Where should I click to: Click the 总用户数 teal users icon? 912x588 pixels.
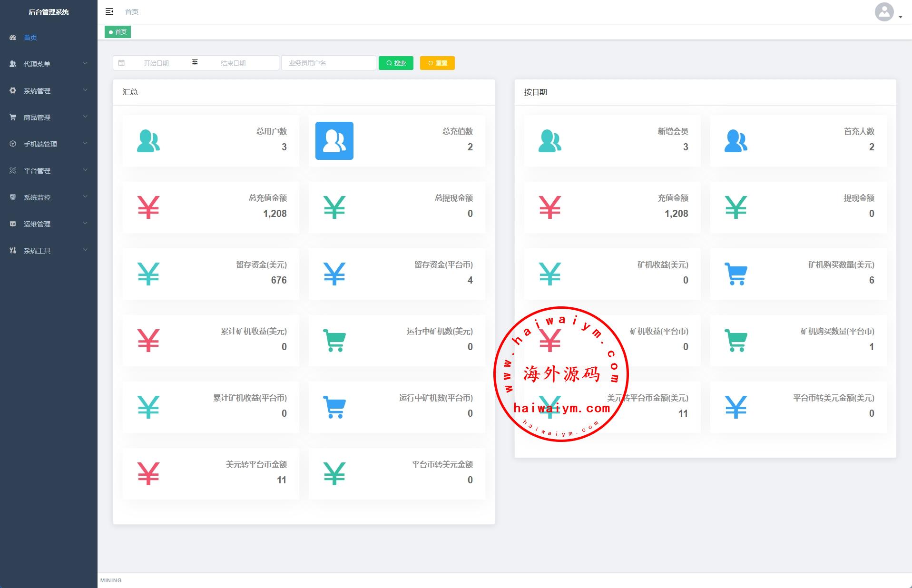click(148, 141)
